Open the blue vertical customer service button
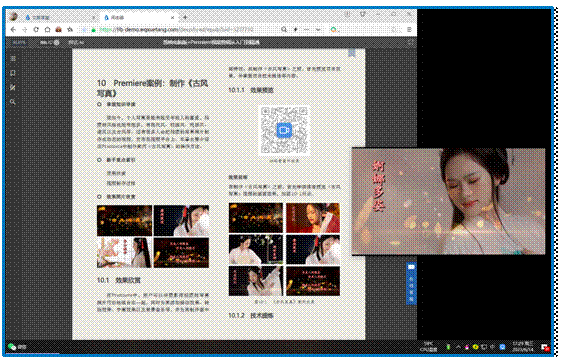The image size is (564, 363). (x=411, y=283)
